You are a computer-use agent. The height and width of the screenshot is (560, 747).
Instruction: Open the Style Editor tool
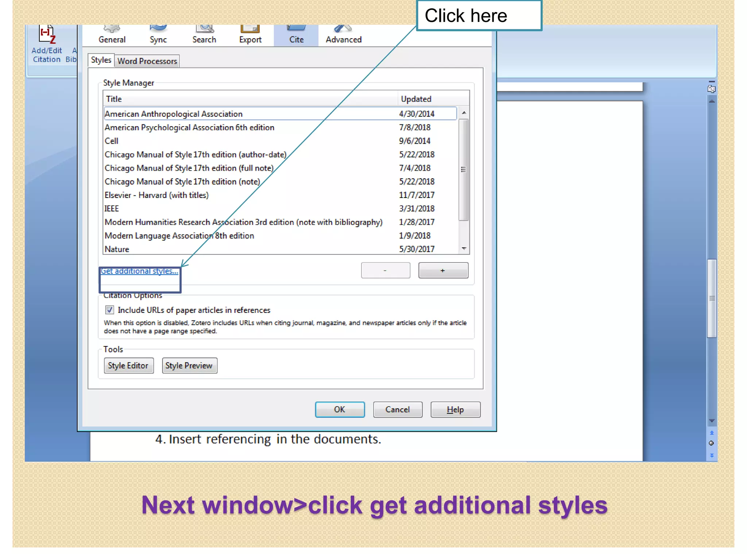click(128, 366)
